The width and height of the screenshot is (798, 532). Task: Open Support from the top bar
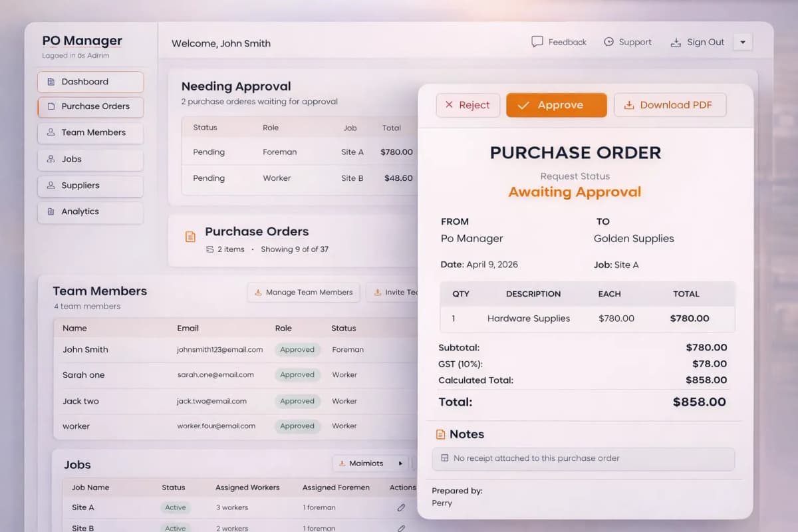click(628, 41)
